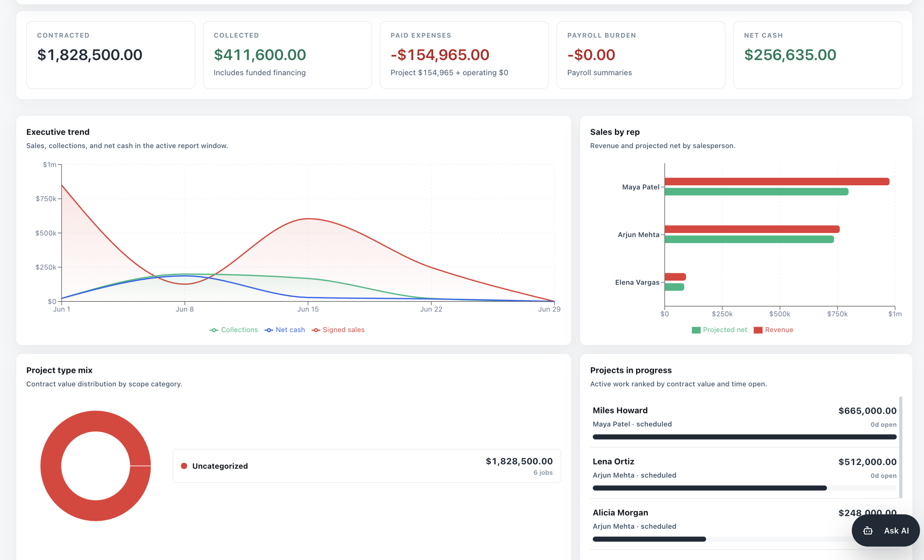The image size is (924, 560).
Task: Click the Maya Patel axis label
Action: (x=641, y=187)
